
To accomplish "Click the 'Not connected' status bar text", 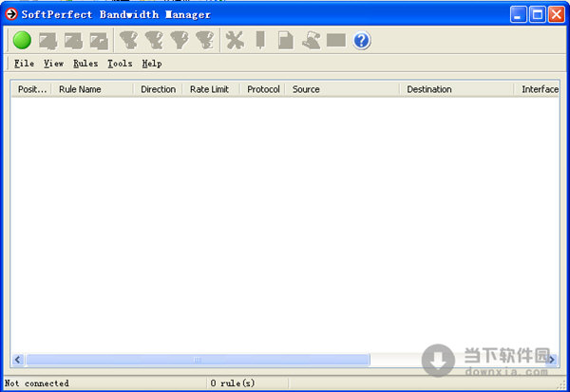I will [x=37, y=383].
